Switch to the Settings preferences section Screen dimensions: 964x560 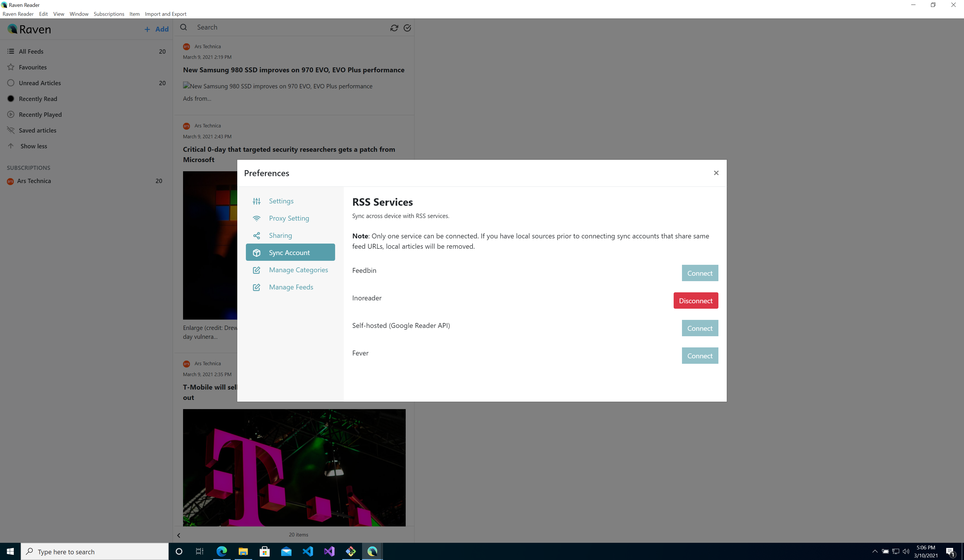pyautogui.click(x=281, y=201)
